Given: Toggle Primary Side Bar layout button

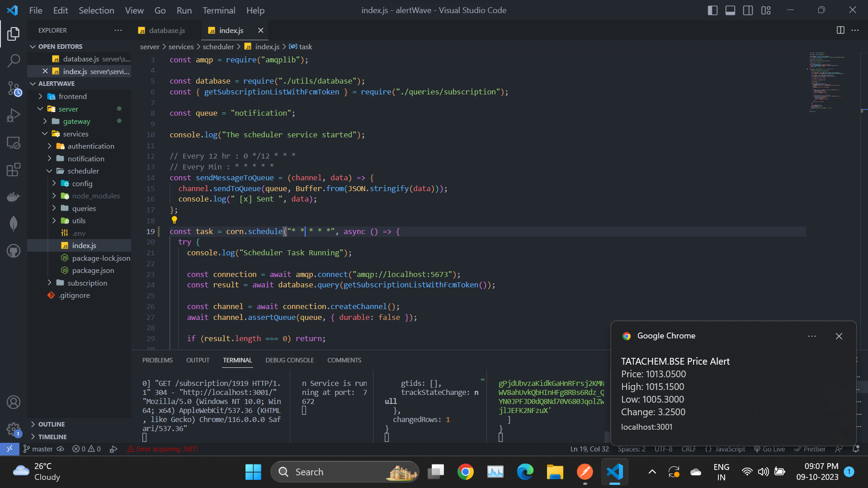Looking at the screenshot, I should tap(712, 10).
